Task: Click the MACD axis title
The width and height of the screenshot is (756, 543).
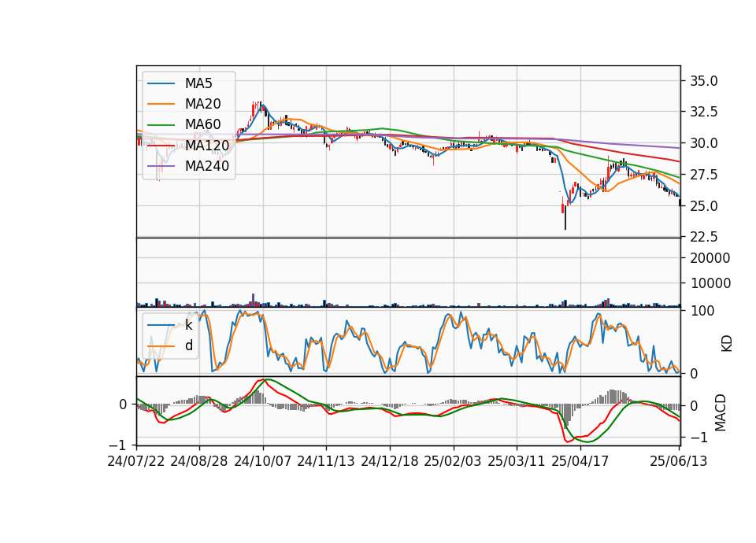Action: point(720,412)
